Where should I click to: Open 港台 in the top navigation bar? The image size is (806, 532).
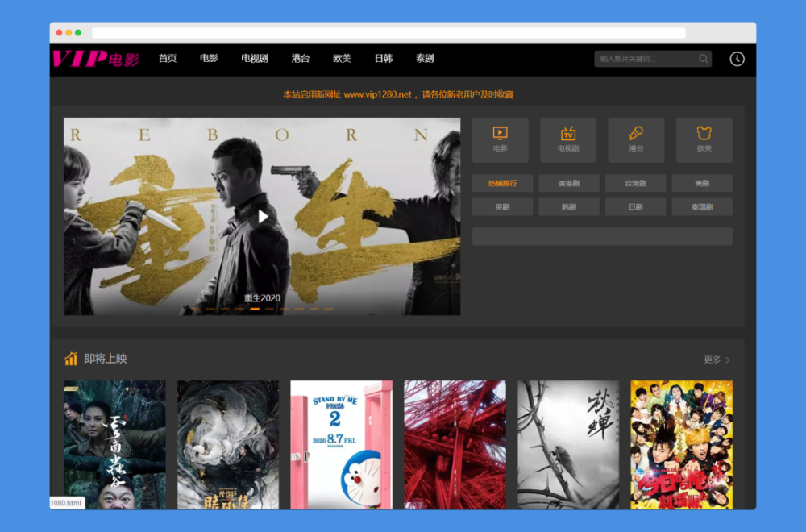300,59
